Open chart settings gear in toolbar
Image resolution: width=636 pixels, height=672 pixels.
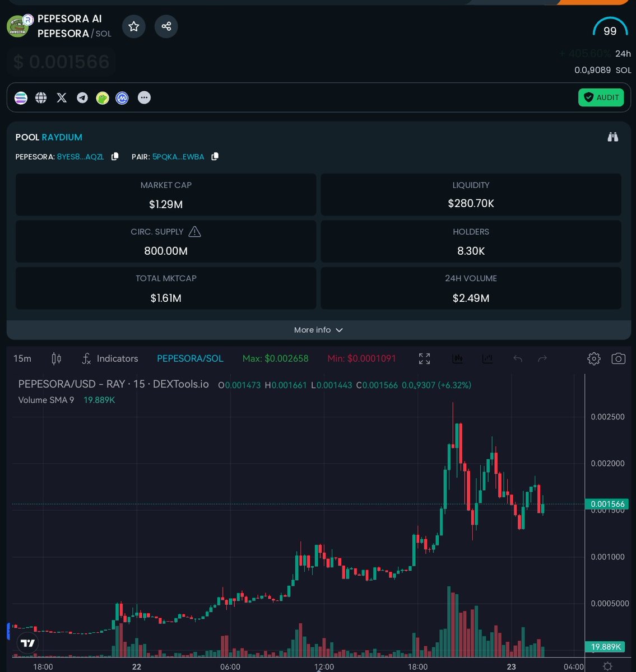[x=594, y=358]
